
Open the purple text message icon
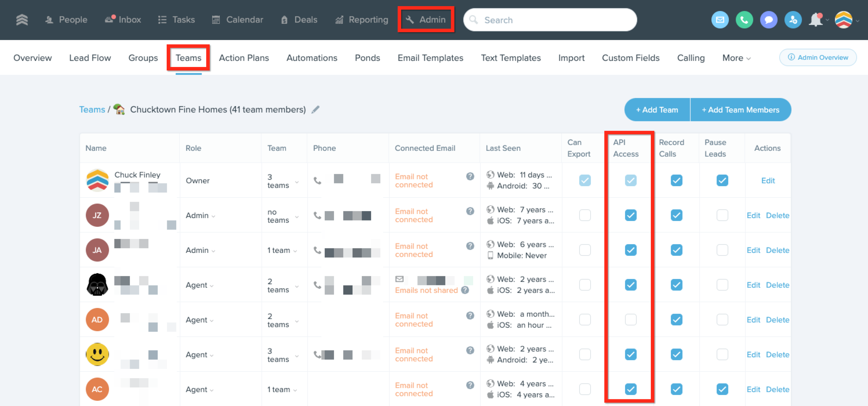click(769, 20)
